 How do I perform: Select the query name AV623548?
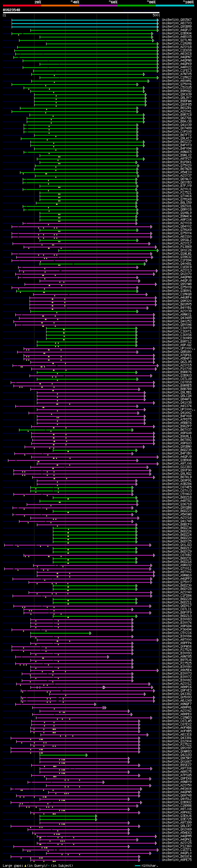11,10
